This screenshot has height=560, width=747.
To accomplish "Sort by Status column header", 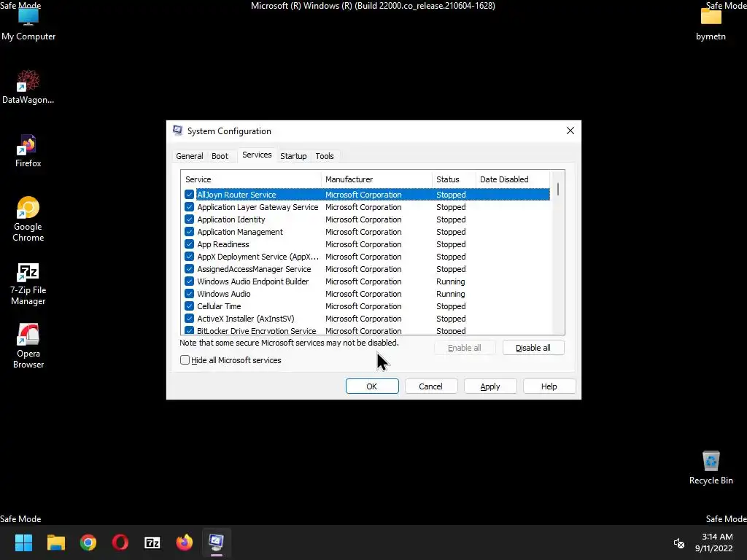I will point(454,179).
